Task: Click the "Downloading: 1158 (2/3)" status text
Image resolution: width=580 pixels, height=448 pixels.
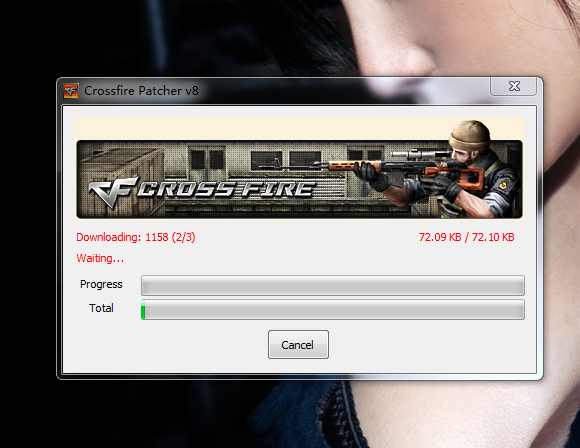Action: (x=136, y=237)
